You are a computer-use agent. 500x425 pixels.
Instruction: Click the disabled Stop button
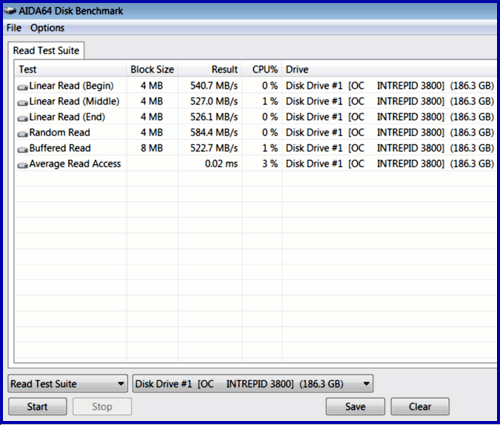(x=102, y=406)
